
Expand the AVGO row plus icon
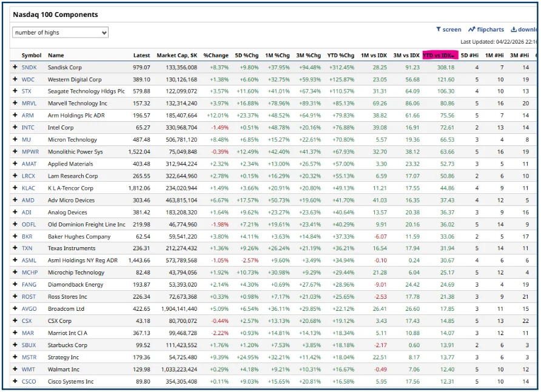(15, 308)
